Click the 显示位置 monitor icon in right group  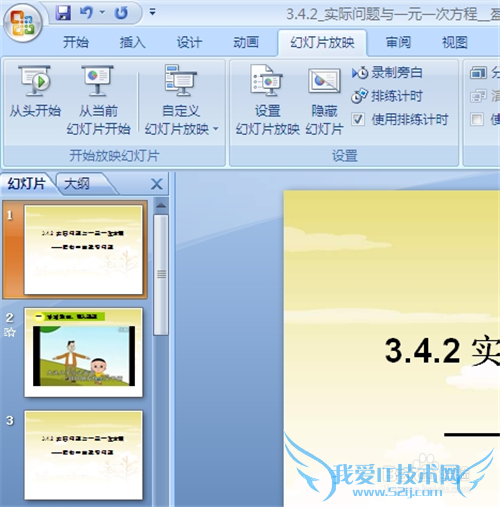coord(478,96)
